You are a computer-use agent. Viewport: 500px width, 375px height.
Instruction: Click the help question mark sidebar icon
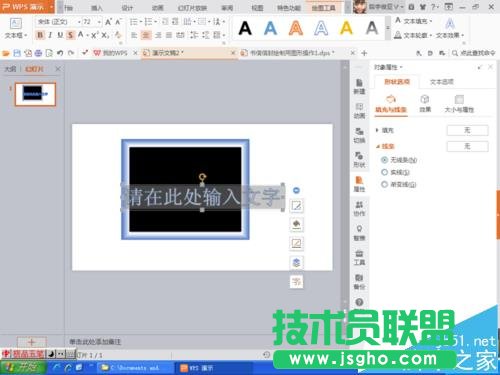[x=359, y=302]
